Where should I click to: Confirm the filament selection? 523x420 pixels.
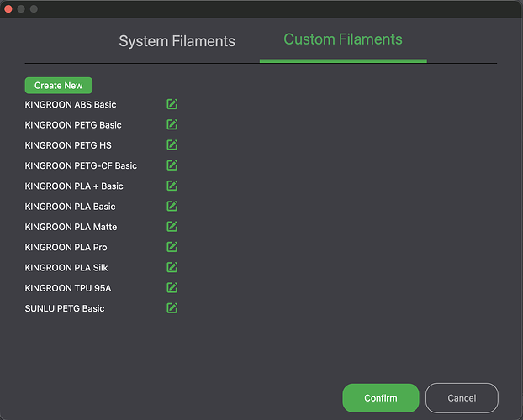point(381,398)
